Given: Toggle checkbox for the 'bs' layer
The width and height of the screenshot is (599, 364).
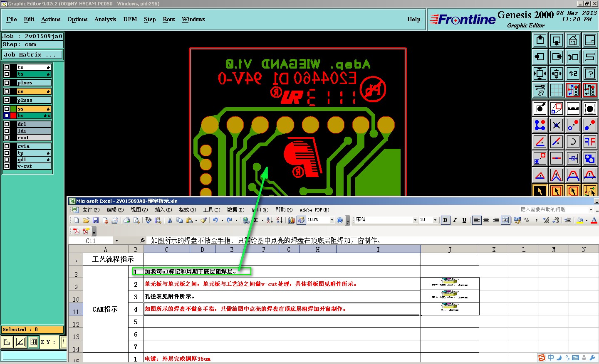Looking at the screenshot, I should (7, 116).
